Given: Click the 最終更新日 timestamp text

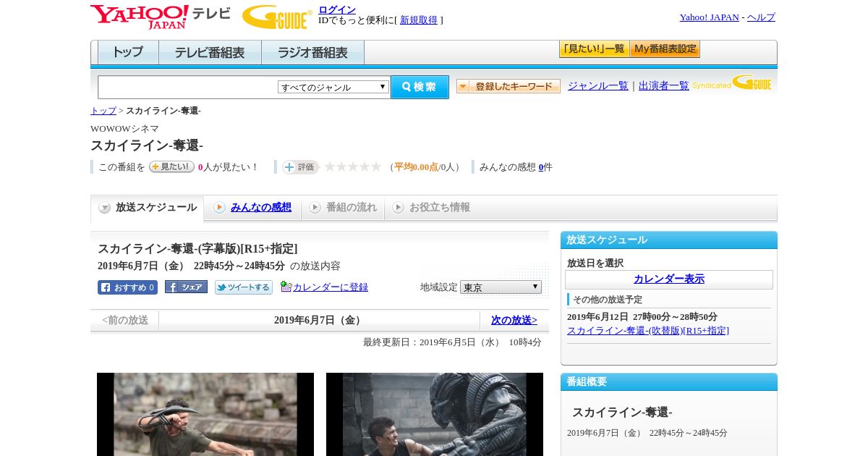Looking at the screenshot, I should tap(452, 342).
